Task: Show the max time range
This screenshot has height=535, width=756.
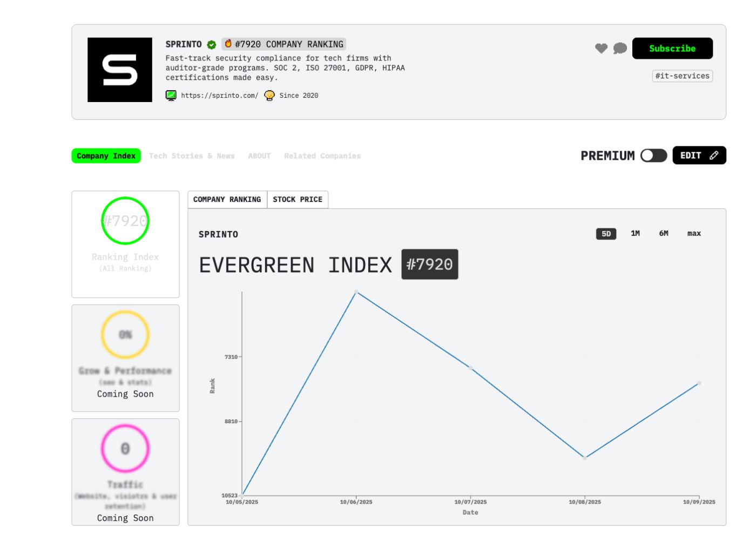Action: [694, 234]
